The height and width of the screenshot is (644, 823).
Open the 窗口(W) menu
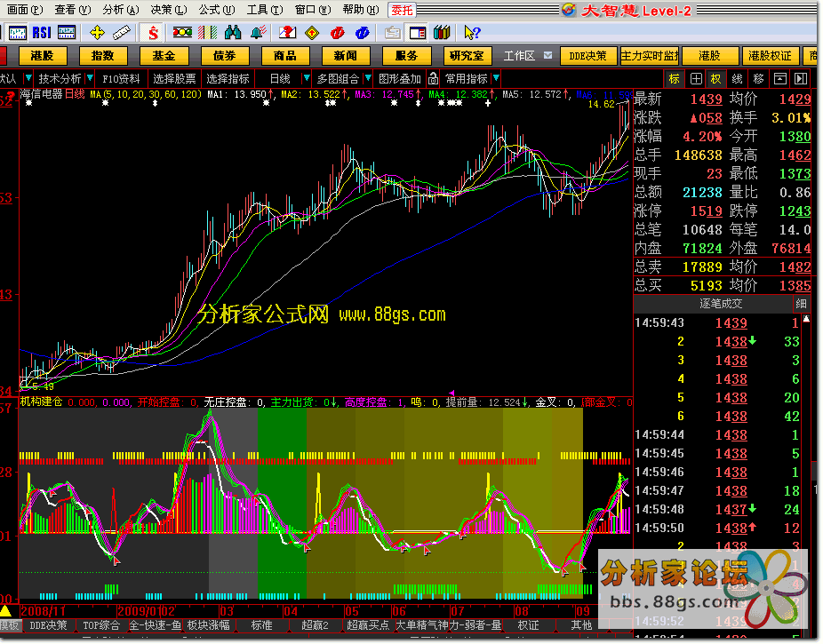click(313, 10)
